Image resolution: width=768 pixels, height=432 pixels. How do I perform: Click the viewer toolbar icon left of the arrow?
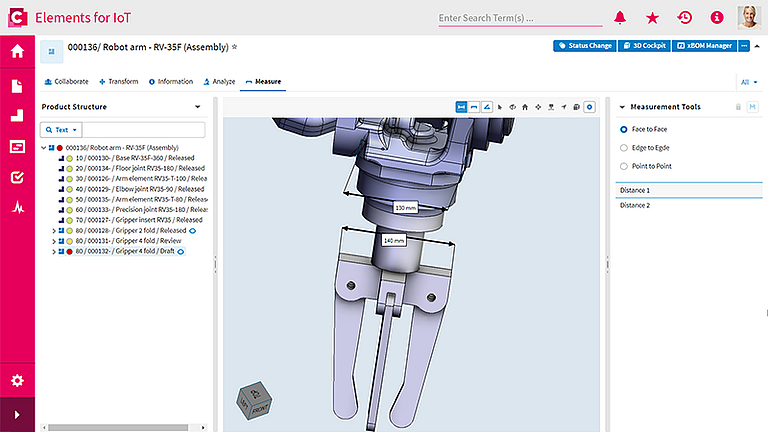(x=551, y=107)
